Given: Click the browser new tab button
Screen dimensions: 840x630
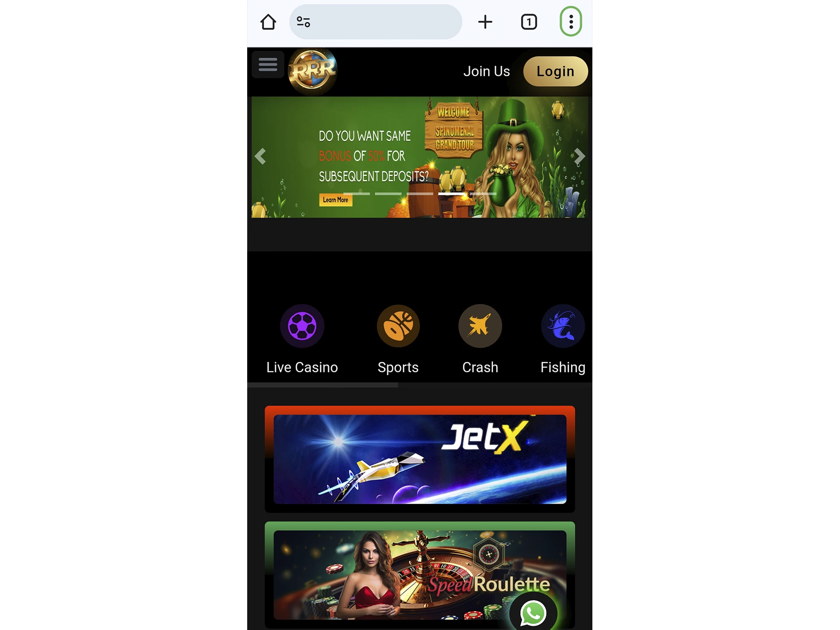Looking at the screenshot, I should tap(485, 21).
